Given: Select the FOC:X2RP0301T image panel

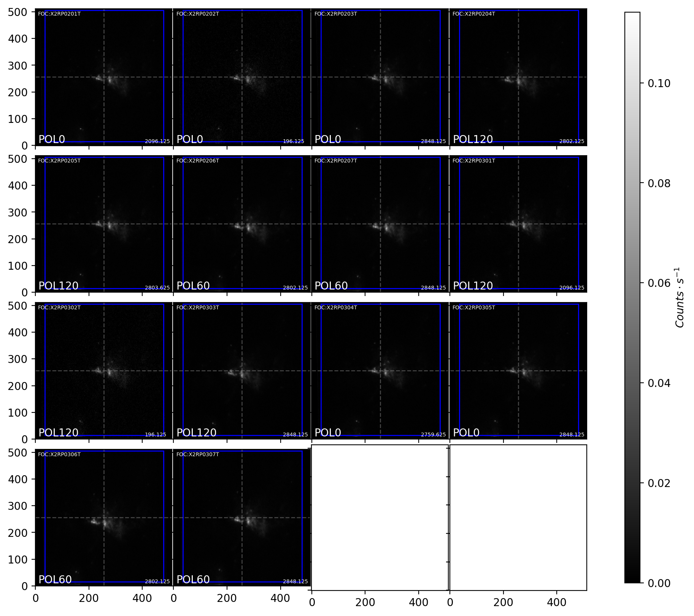Looking at the screenshot, I should click(518, 224).
